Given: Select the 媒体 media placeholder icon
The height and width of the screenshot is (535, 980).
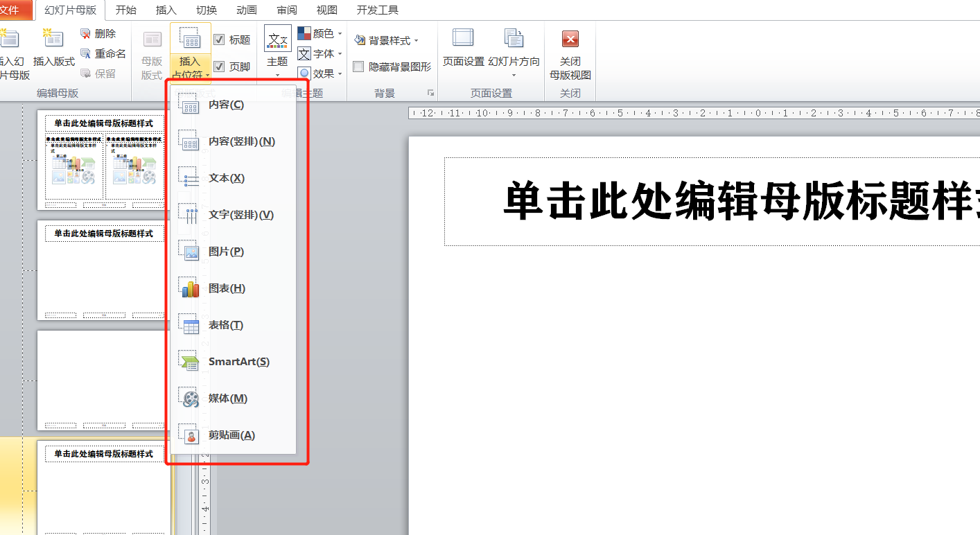Looking at the screenshot, I should tap(189, 398).
